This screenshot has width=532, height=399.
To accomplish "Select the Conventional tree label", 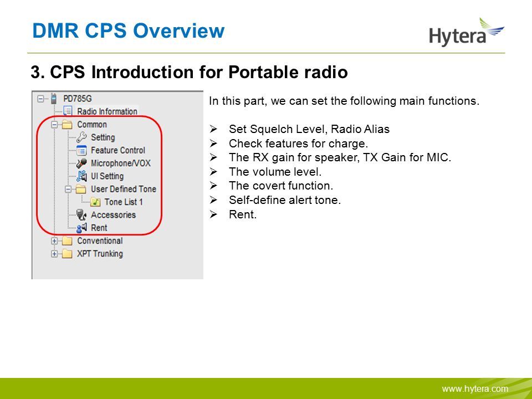I will pyautogui.click(x=100, y=241).
